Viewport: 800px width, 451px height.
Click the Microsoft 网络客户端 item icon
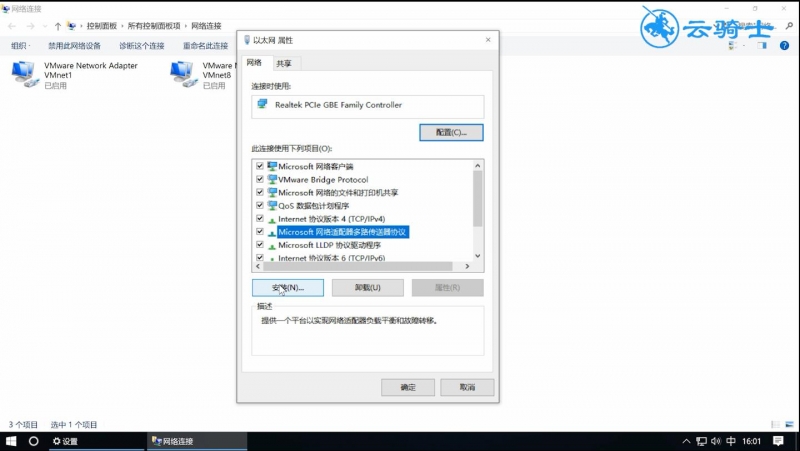[x=272, y=166]
